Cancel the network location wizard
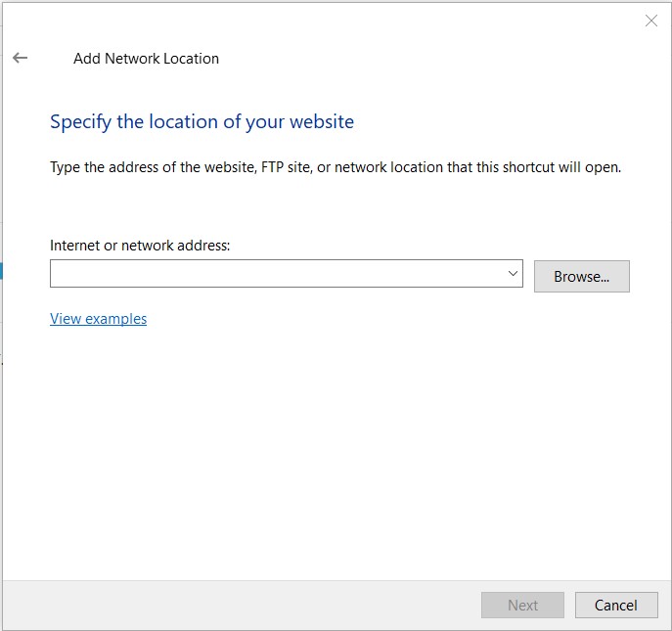The image size is (672, 631). coord(615,605)
